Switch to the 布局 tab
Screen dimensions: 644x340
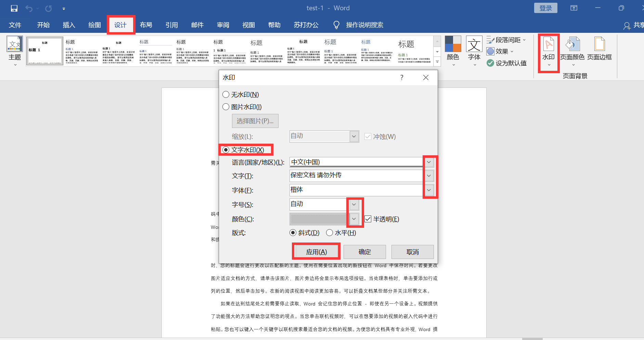click(x=146, y=25)
